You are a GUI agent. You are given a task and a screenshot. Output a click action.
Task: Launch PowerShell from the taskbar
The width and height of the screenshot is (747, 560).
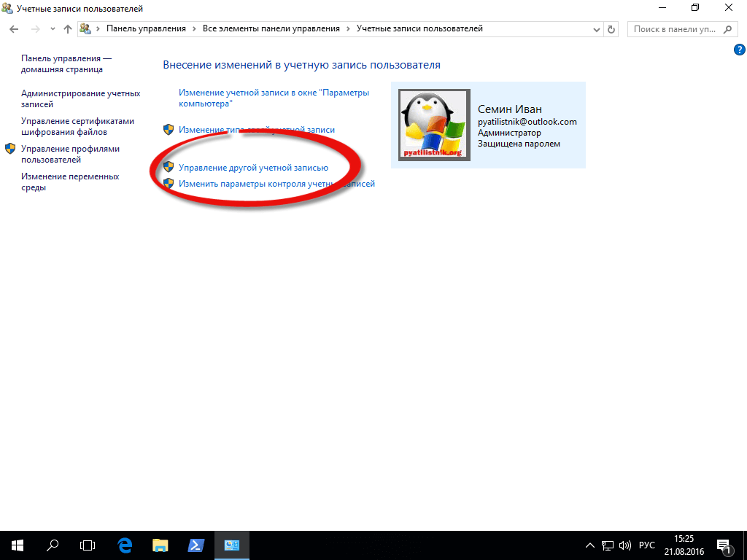tap(196, 545)
